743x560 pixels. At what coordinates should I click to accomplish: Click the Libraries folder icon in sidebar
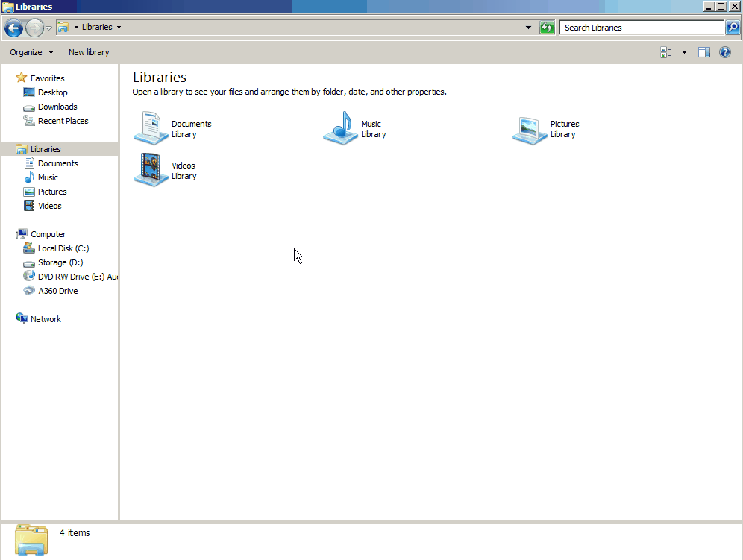tap(22, 149)
